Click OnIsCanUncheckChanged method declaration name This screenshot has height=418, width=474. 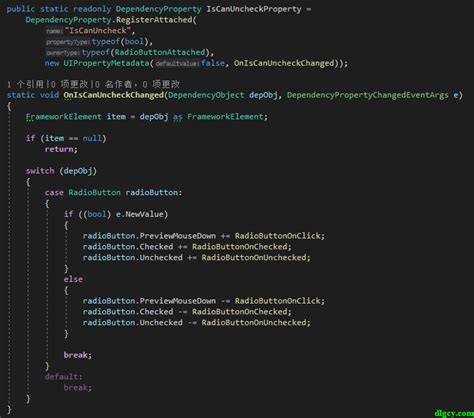114,95
